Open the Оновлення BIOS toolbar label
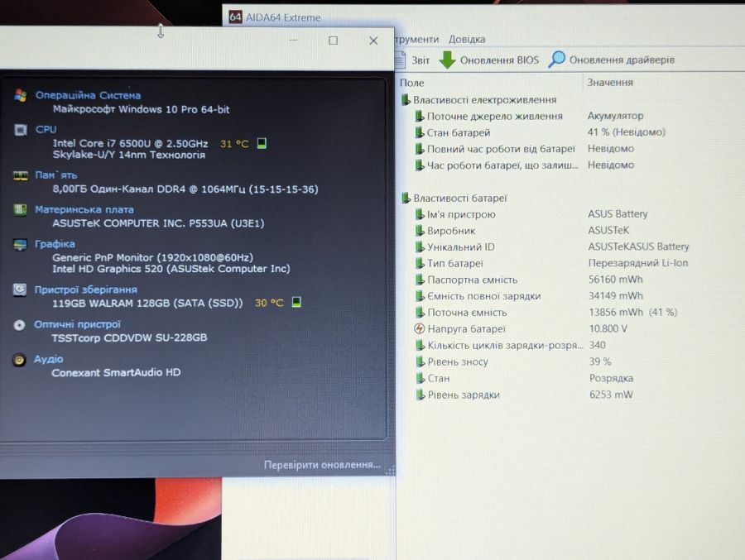The height and width of the screenshot is (560, 745). (x=499, y=60)
